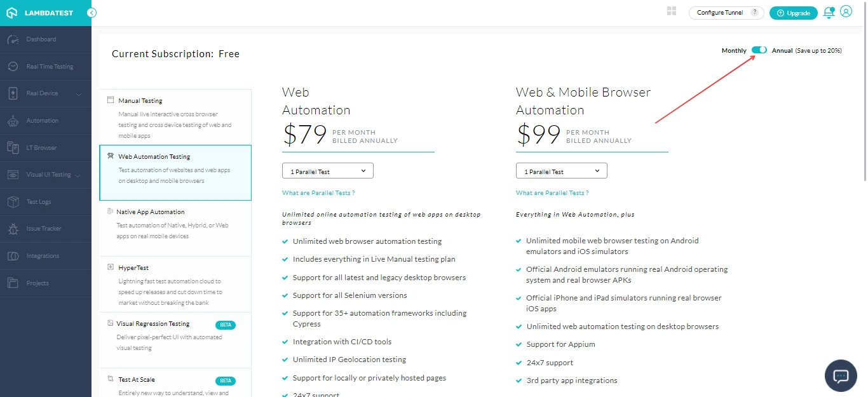Image resolution: width=868 pixels, height=397 pixels.
Task: Open the user profile account icon
Action: pos(846,12)
